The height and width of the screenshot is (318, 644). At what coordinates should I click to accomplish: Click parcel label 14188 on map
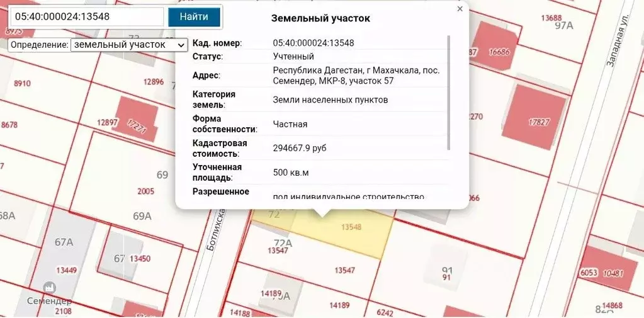tap(240, 313)
